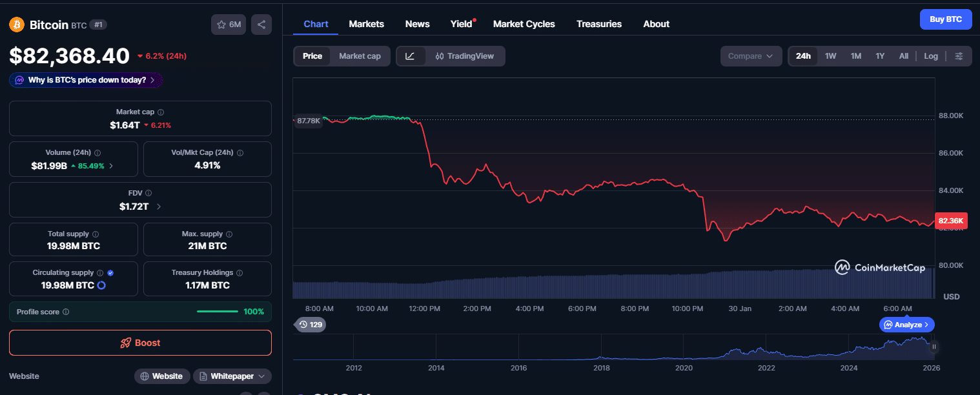Select the line chart icon in the chart toolbar
980x395 pixels.
tap(411, 56)
